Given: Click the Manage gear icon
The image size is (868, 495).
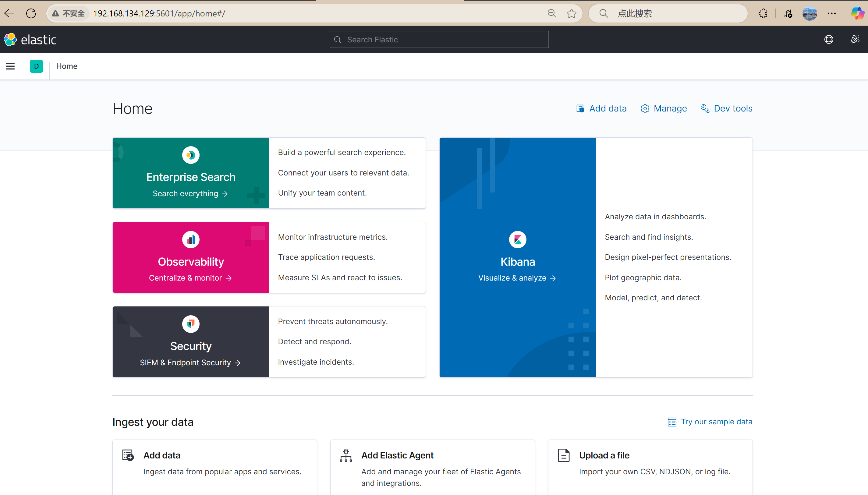Looking at the screenshot, I should pyautogui.click(x=645, y=108).
